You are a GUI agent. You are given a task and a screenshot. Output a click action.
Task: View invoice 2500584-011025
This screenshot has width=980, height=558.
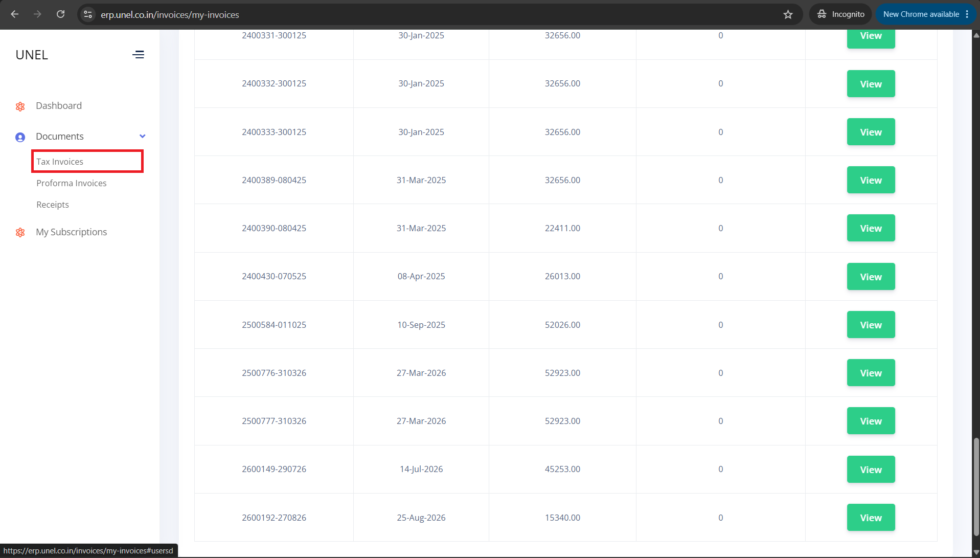[871, 325]
